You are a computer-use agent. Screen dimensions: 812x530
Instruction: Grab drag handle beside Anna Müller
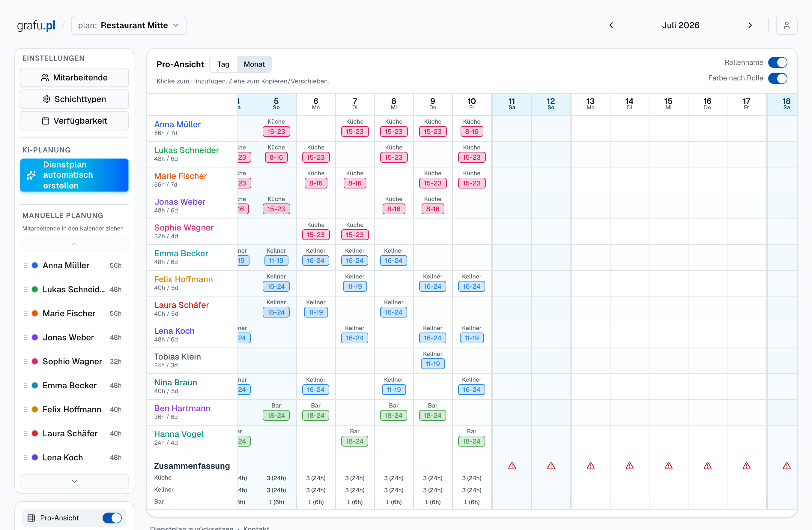25,265
